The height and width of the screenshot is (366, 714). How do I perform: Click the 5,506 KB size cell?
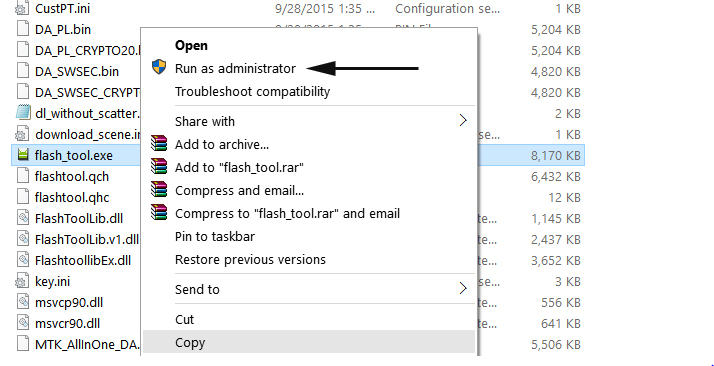tap(556, 345)
